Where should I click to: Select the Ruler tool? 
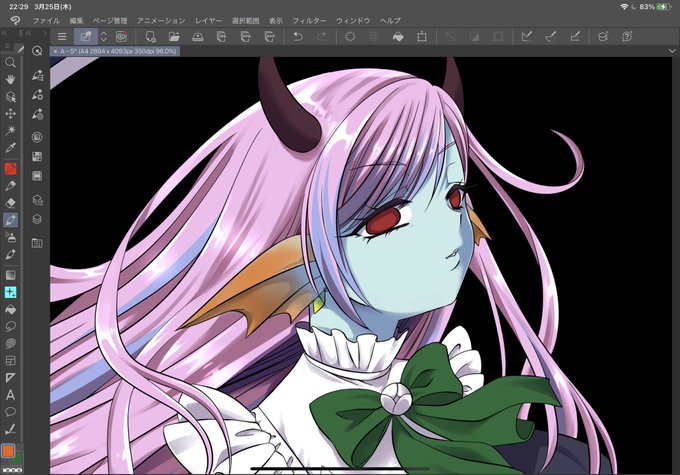pos(10,377)
